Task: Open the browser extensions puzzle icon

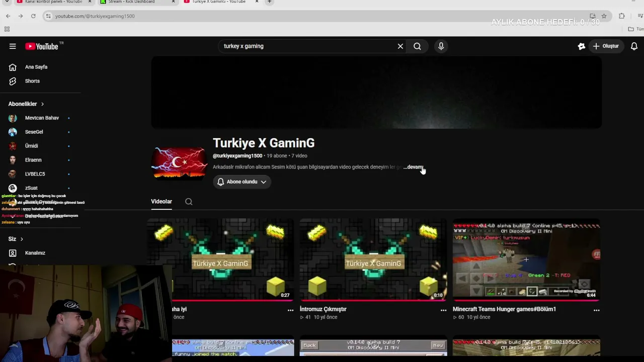Action: [622, 16]
